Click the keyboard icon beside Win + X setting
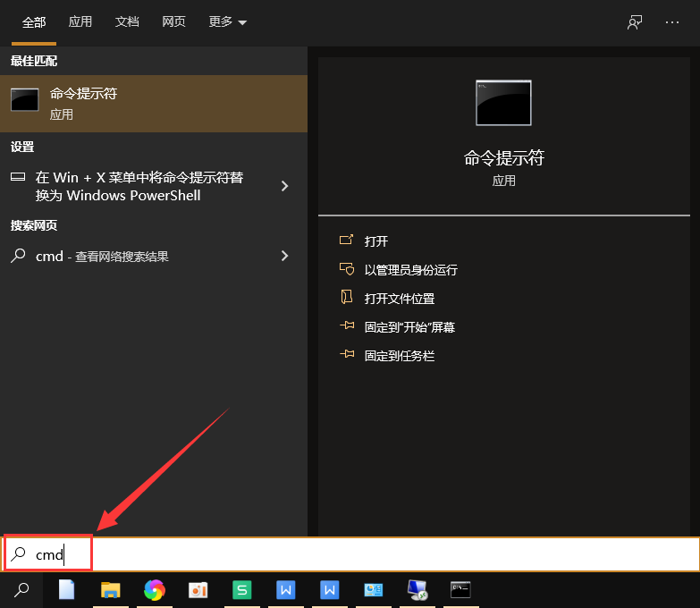 tap(18, 177)
